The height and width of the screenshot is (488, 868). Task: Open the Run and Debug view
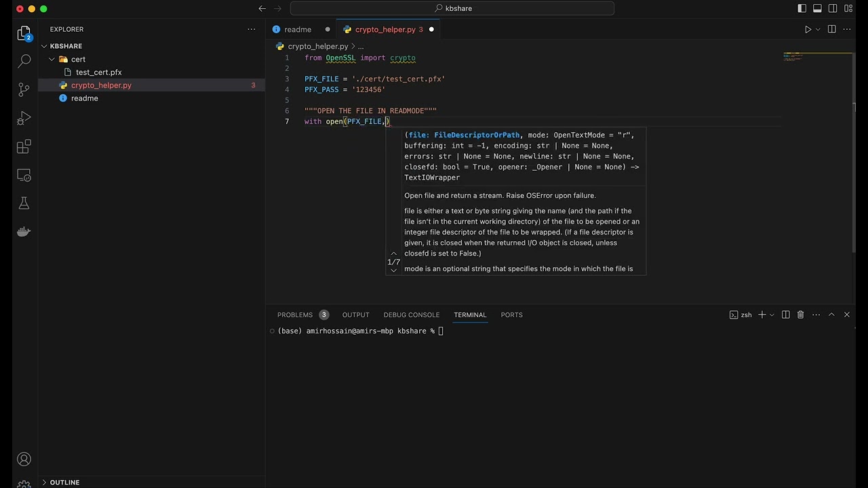24,118
